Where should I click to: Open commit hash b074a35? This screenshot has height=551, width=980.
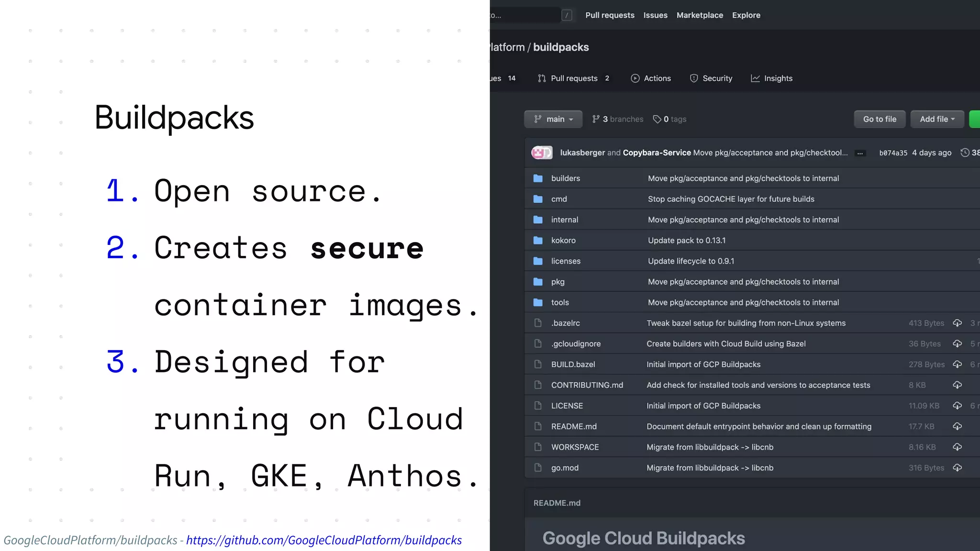click(x=893, y=153)
